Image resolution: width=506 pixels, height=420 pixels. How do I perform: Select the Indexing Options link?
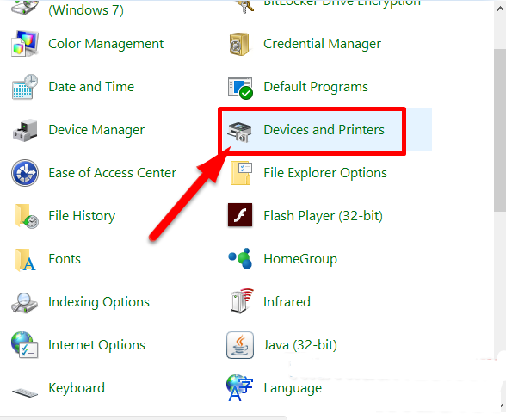pos(99,302)
